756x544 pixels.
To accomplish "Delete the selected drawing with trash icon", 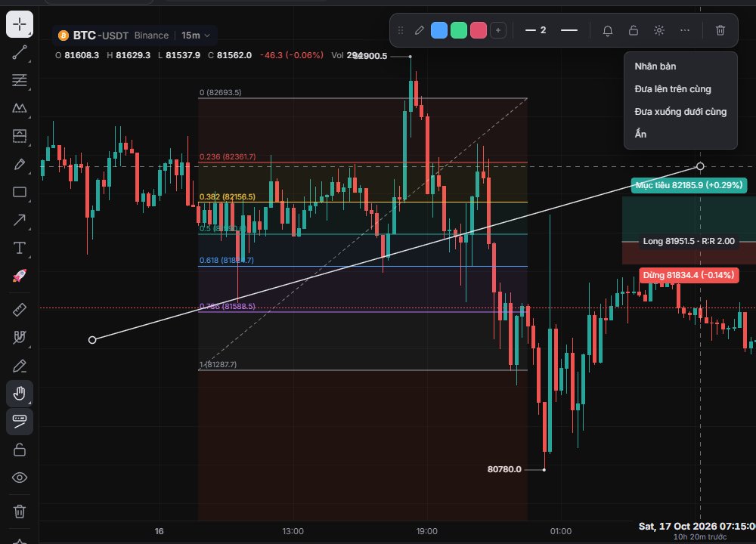I will point(720,30).
